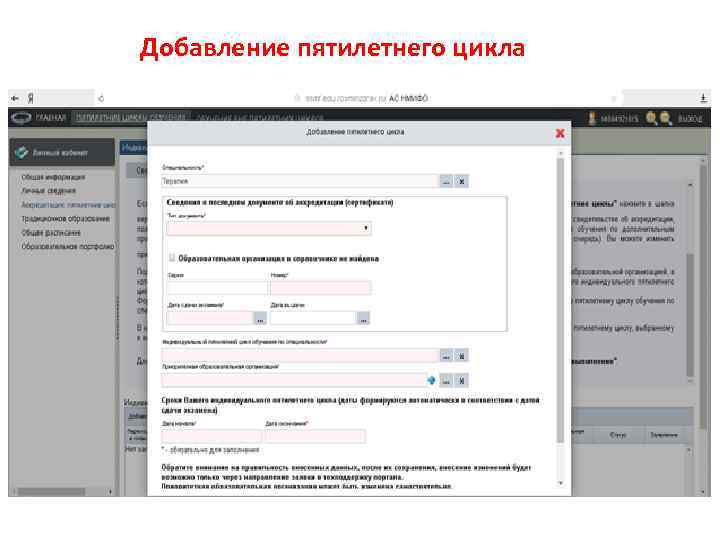Click the dialog scrollbar up arrow
The image size is (720, 540).
click(560, 153)
